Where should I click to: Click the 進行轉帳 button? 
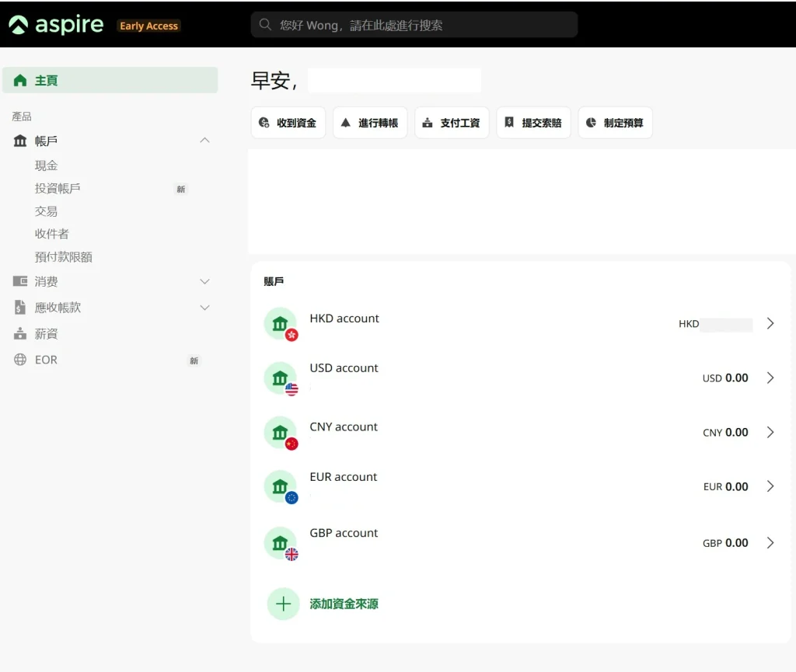[x=370, y=123]
